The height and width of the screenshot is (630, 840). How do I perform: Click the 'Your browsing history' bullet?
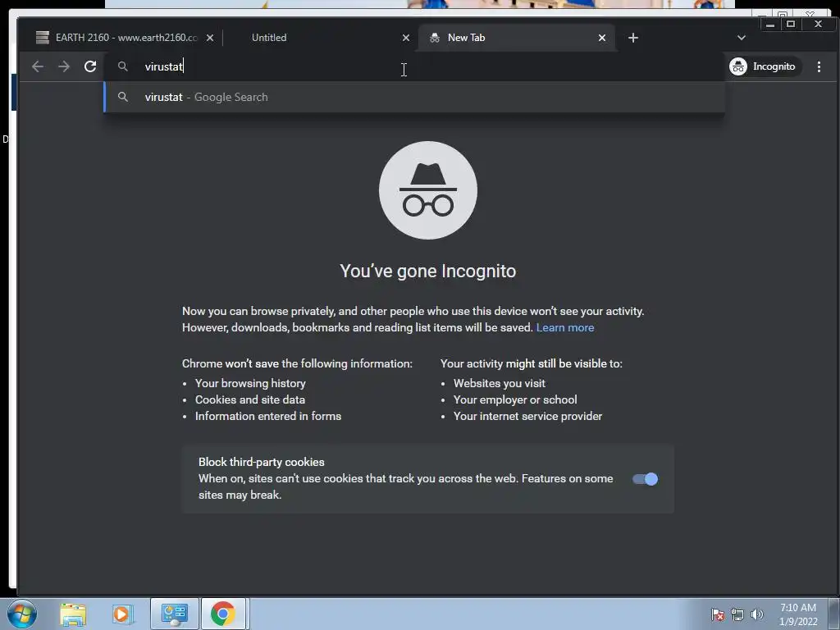coord(250,383)
